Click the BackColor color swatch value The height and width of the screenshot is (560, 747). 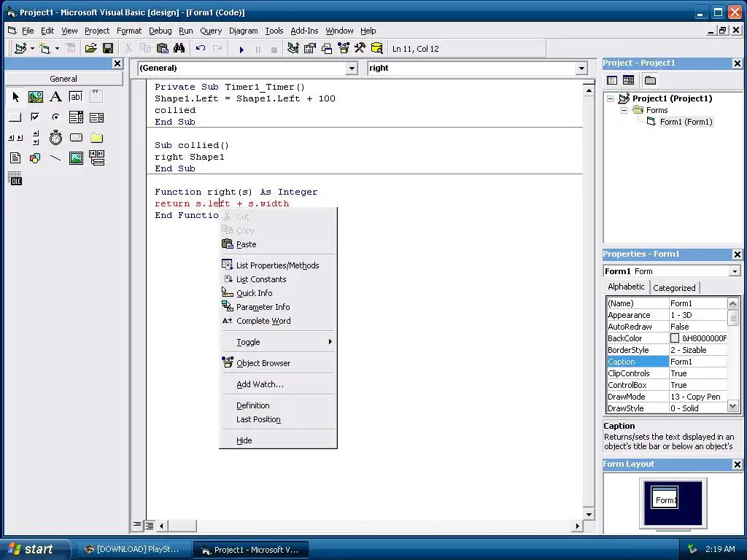tap(675, 338)
